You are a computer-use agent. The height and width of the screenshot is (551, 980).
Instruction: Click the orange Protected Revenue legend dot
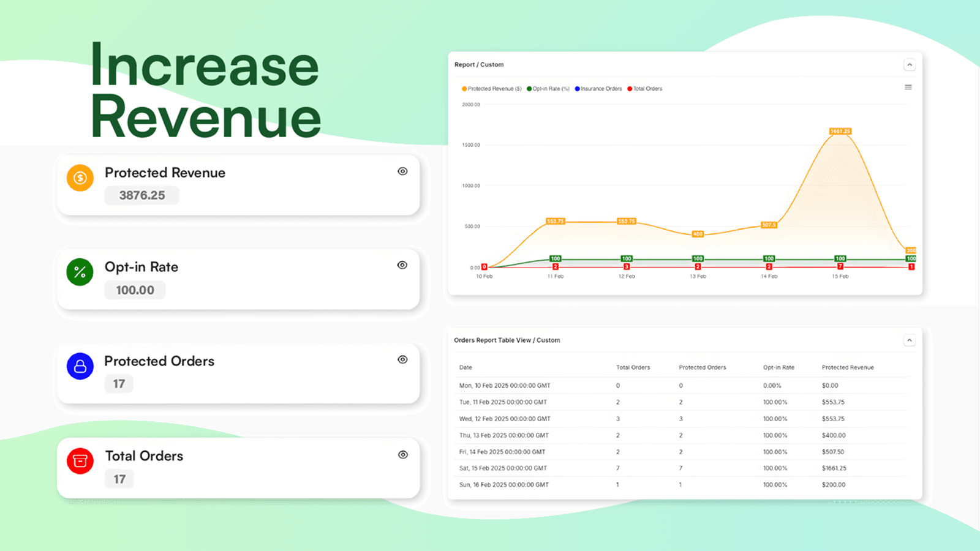coord(464,88)
